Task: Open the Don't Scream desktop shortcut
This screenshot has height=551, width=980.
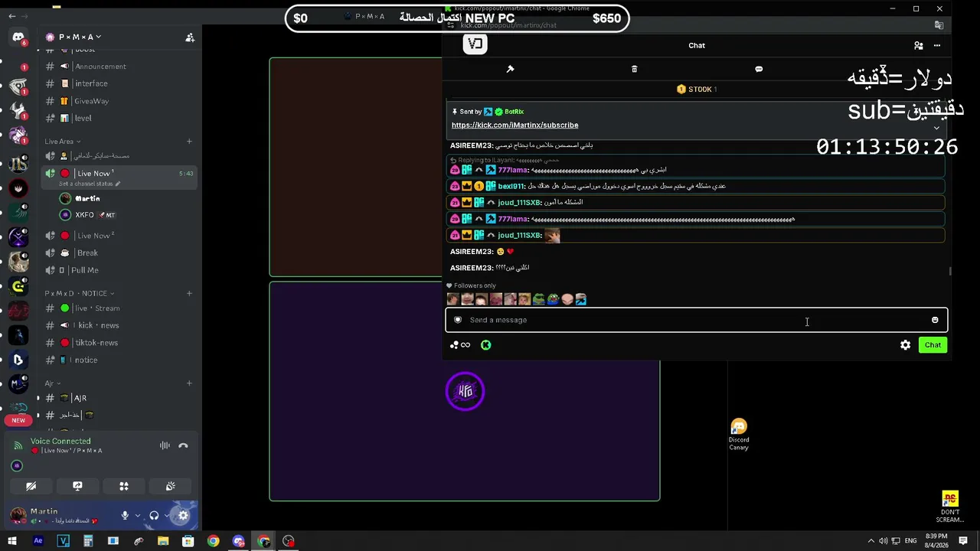Action: [950, 507]
